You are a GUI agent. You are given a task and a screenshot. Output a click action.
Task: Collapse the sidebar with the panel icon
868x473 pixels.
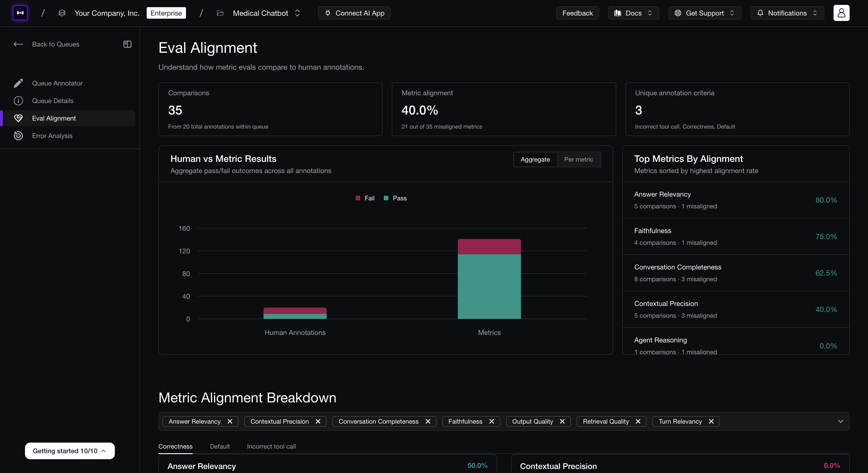127,44
